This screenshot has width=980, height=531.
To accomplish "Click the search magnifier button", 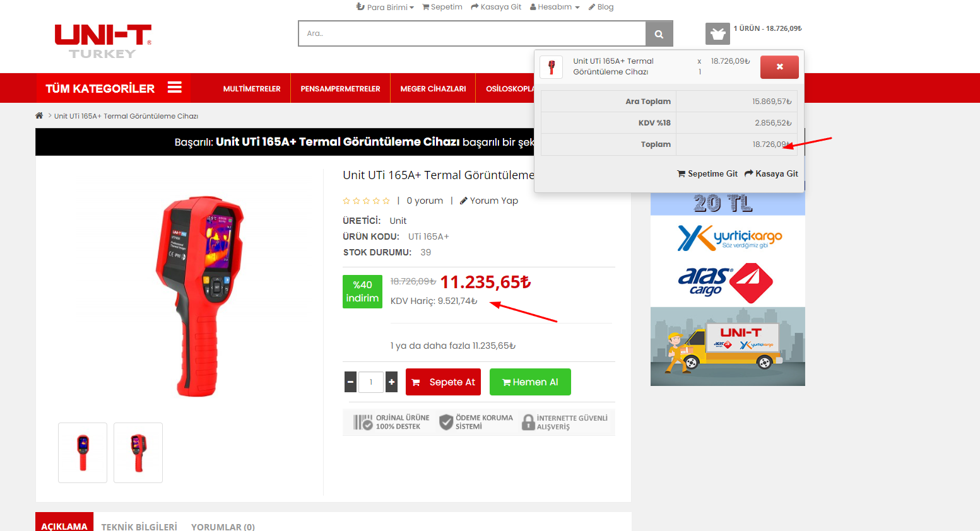I will (659, 34).
